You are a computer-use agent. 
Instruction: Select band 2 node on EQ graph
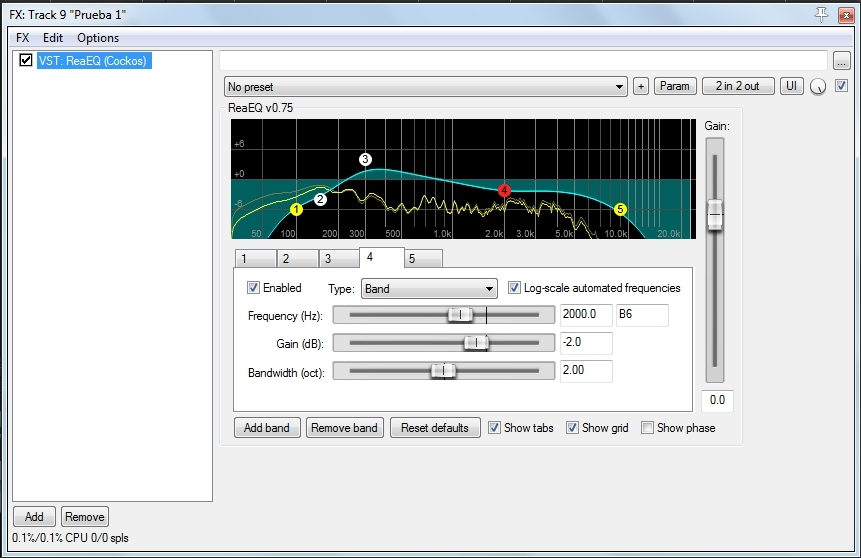click(x=320, y=199)
